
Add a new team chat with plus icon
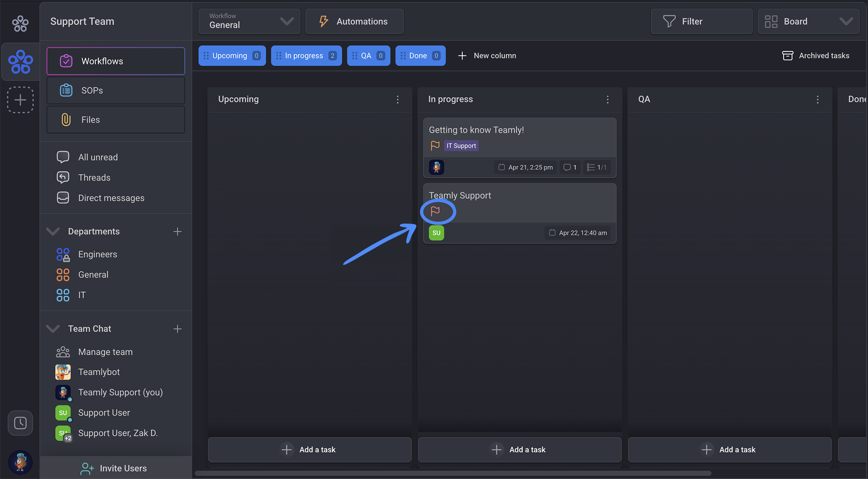point(177,329)
